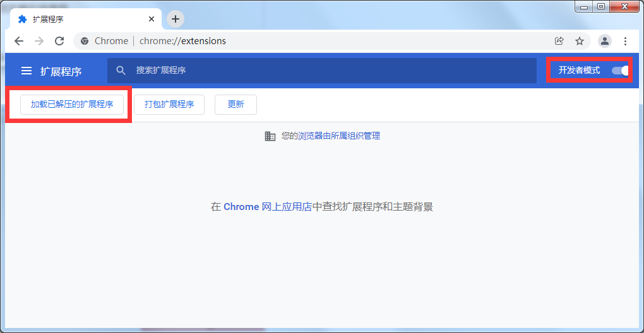Viewport: 644px width, 333px height.
Task: Click the forward navigation arrow
Action: pos(39,41)
